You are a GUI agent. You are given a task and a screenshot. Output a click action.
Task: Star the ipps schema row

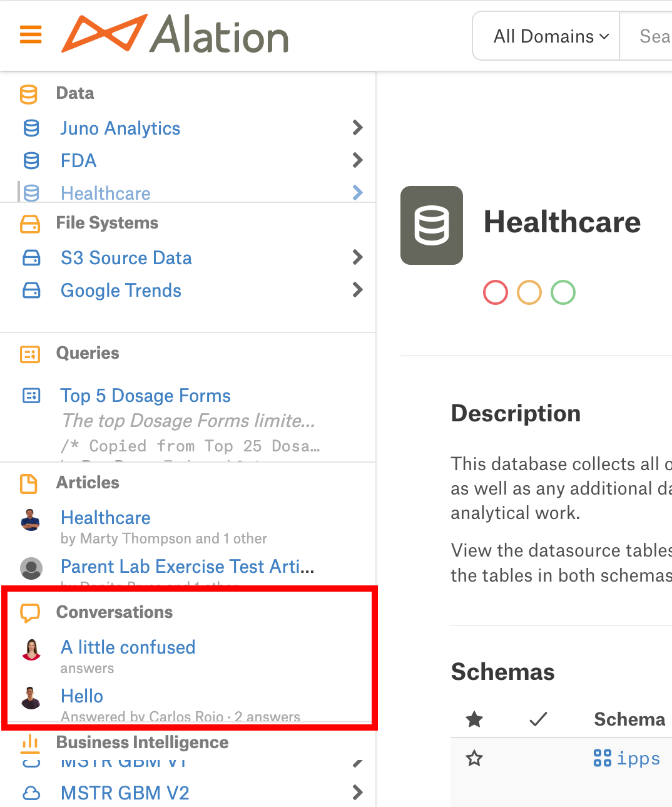pyautogui.click(x=474, y=759)
